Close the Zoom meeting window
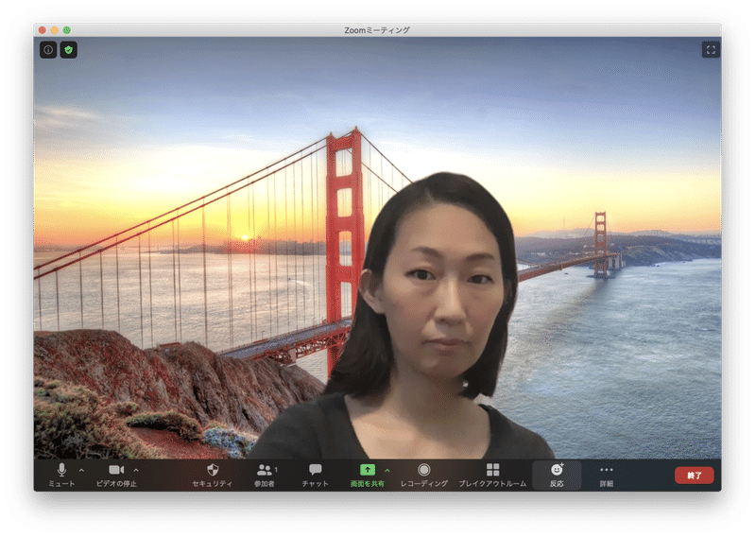This screenshot has height=537, width=756. [x=43, y=30]
